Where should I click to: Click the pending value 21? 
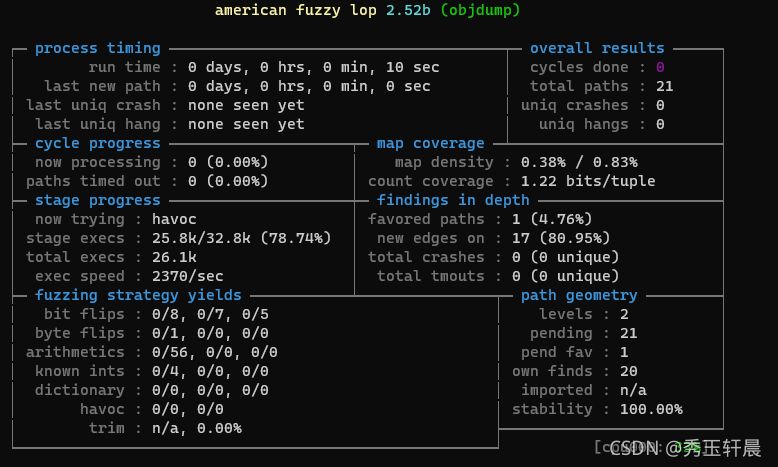(629, 333)
